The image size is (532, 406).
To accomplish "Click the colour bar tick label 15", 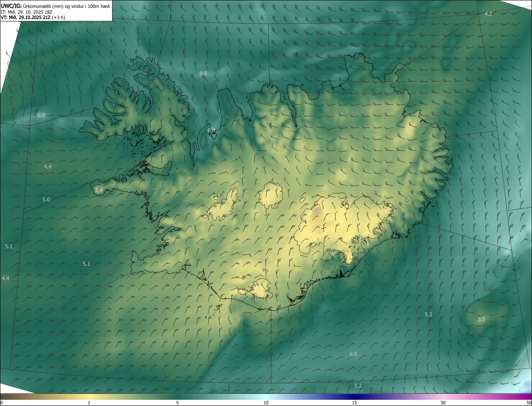I will 355,403.
